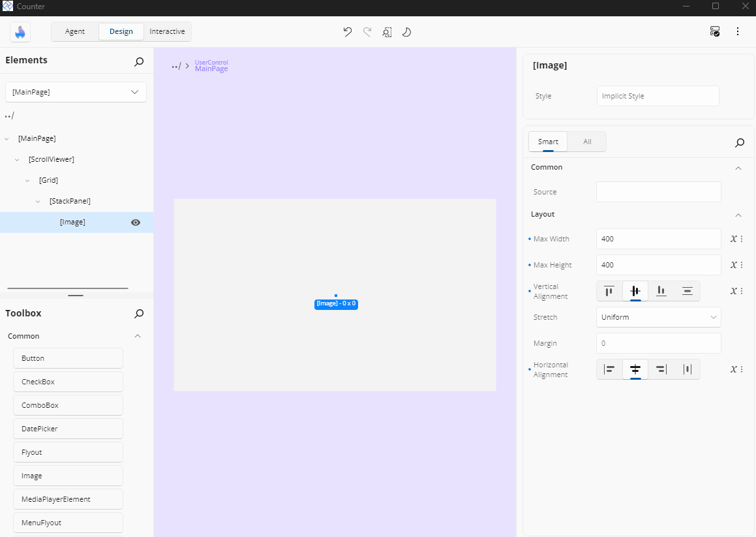Viewport: 756px width, 537px height.
Task: Switch to the All properties tab
Action: (587, 142)
